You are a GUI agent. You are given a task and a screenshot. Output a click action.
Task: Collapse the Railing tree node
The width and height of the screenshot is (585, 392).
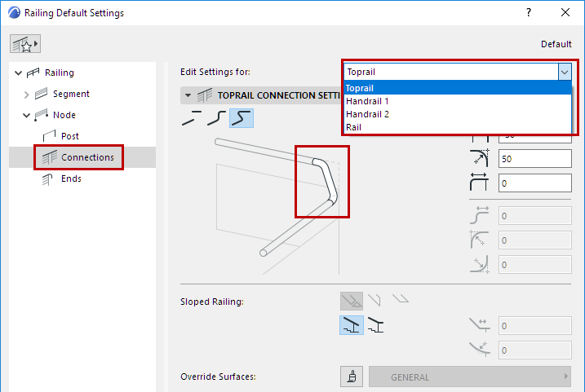click(18, 73)
